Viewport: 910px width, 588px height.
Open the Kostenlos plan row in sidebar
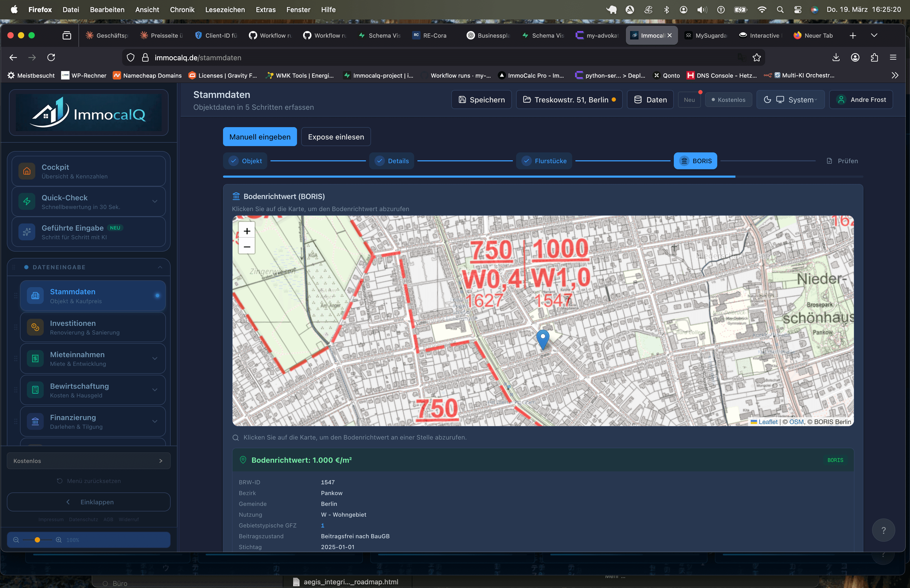click(88, 461)
